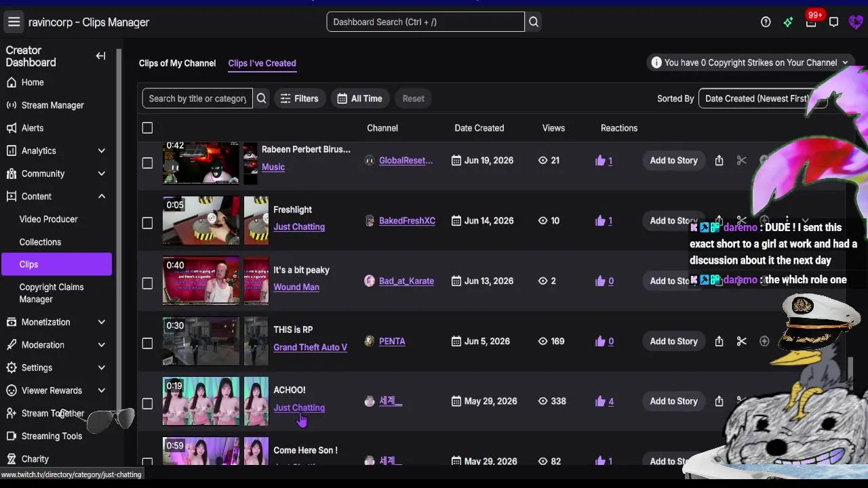868x488 pixels.
Task: Click the Dashboard Search magnifier button
Action: coord(534,22)
